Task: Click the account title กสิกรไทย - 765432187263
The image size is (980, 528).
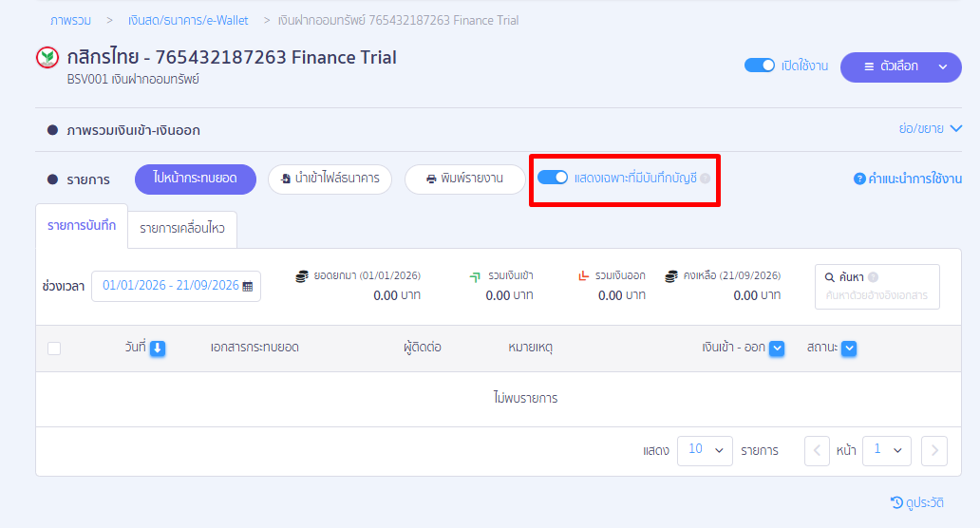Action: tap(232, 58)
